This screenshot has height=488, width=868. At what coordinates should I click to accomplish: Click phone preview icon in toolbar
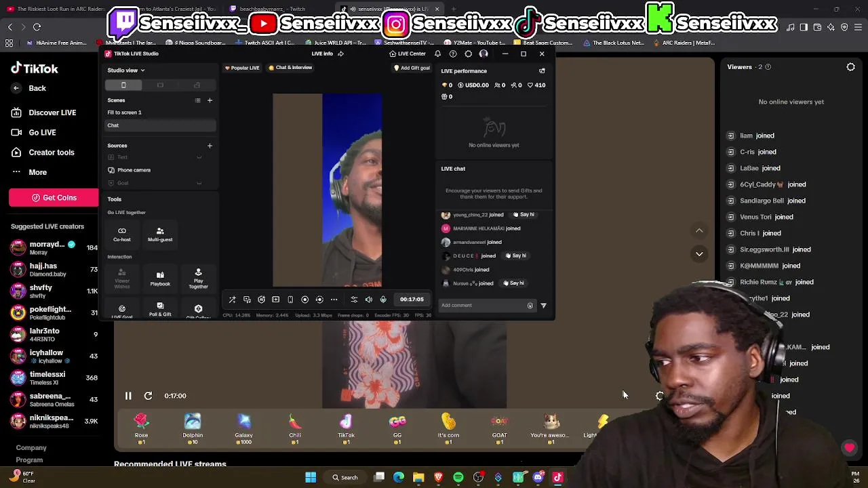[x=290, y=300]
